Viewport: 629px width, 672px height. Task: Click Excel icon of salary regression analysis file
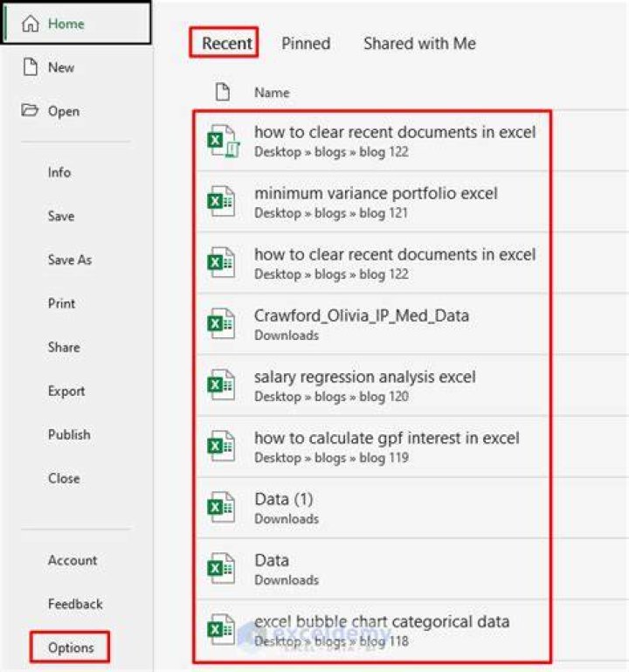221,384
